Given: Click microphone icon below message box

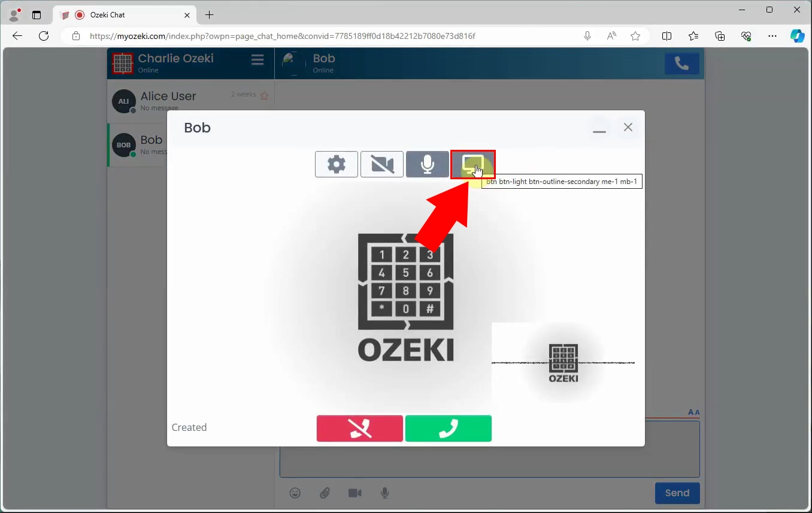Looking at the screenshot, I should click(x=385, y=493).
